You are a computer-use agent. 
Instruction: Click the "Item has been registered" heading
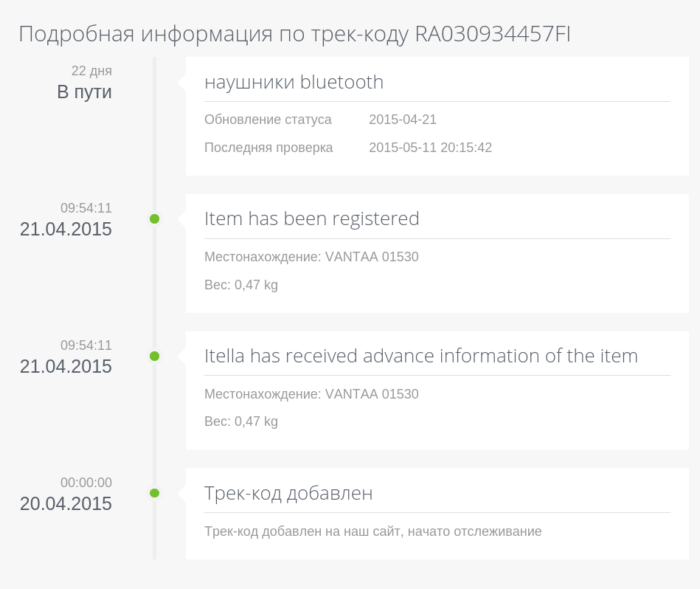tap(311, 218)
